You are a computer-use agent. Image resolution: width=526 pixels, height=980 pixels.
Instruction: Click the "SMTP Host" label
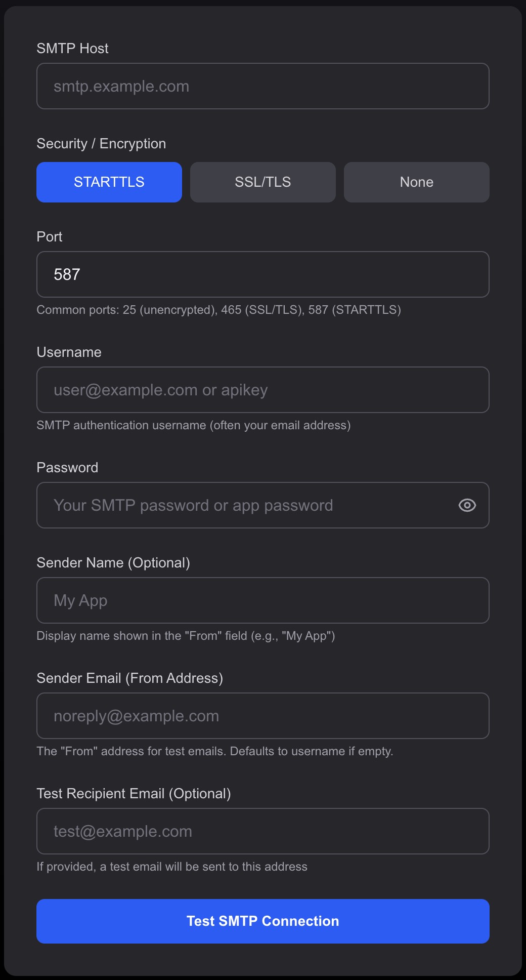point(73,49)
